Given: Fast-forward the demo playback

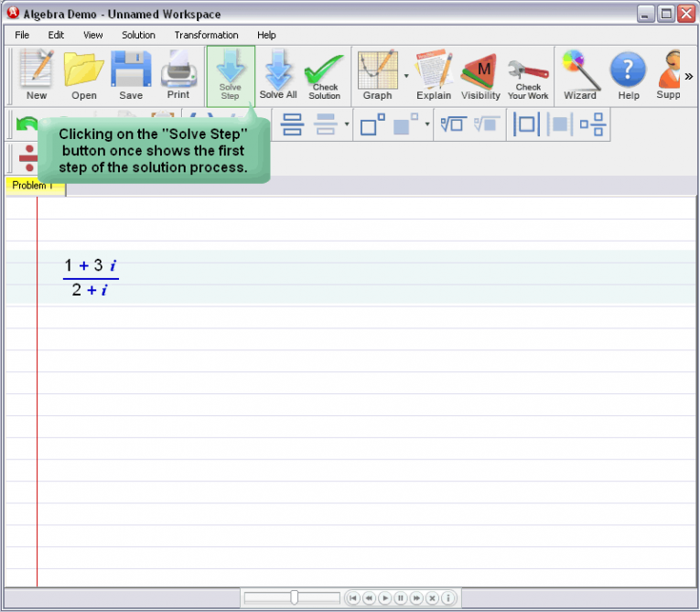Looking at the screenshot, I should [416, 597].
